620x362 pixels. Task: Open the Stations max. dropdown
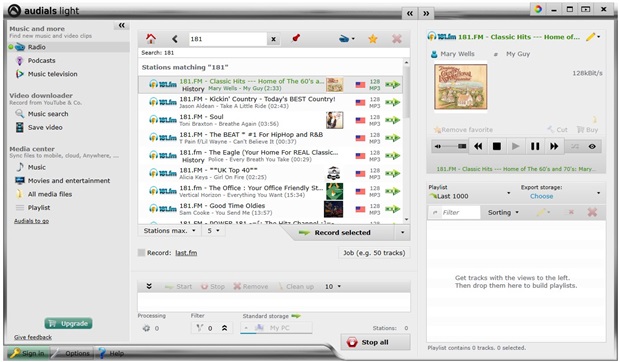point(170,230)
